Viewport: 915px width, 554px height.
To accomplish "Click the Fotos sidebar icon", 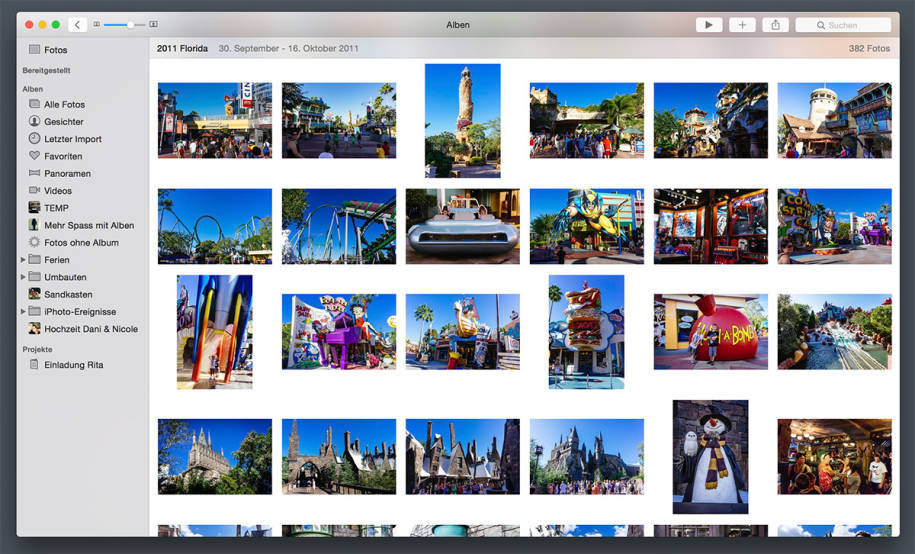I will pos(34,49).
